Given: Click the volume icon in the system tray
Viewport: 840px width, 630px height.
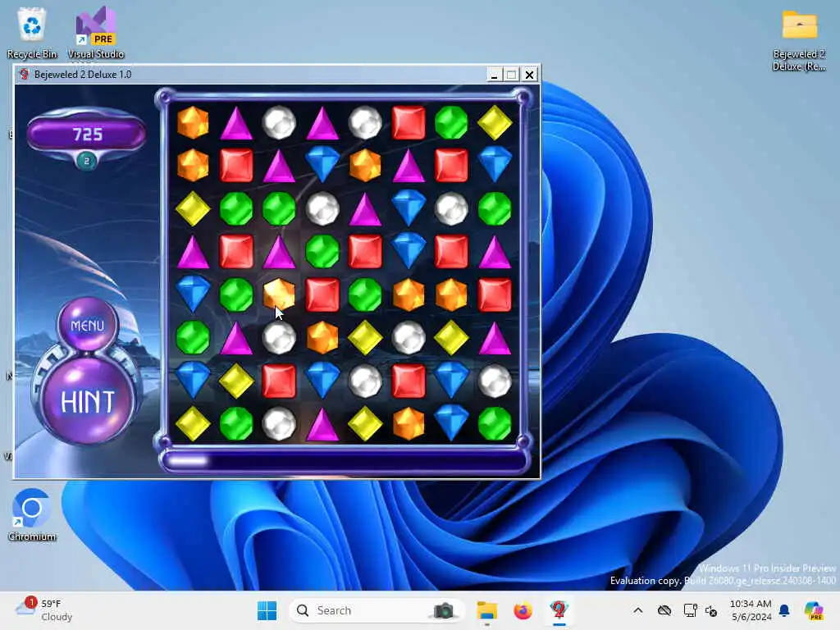Looking at the screenshot, I should (x=711, y=610).
